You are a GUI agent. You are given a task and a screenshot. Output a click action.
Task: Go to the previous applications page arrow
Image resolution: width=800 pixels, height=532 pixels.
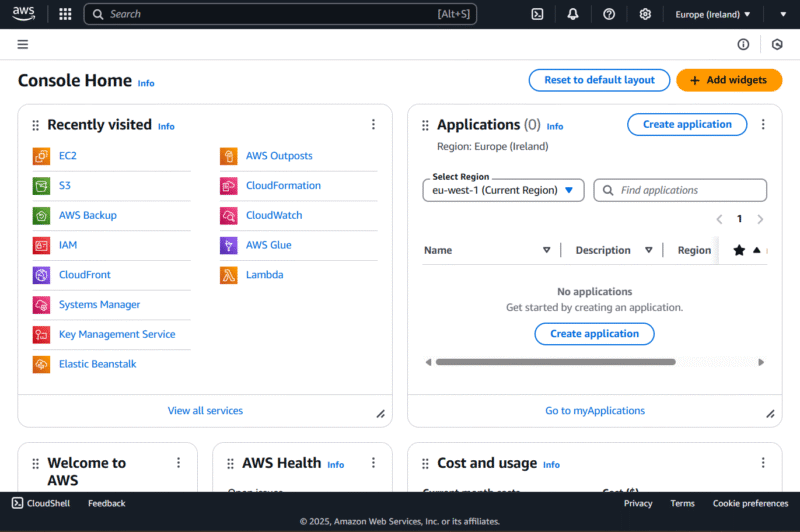point(719,219)
